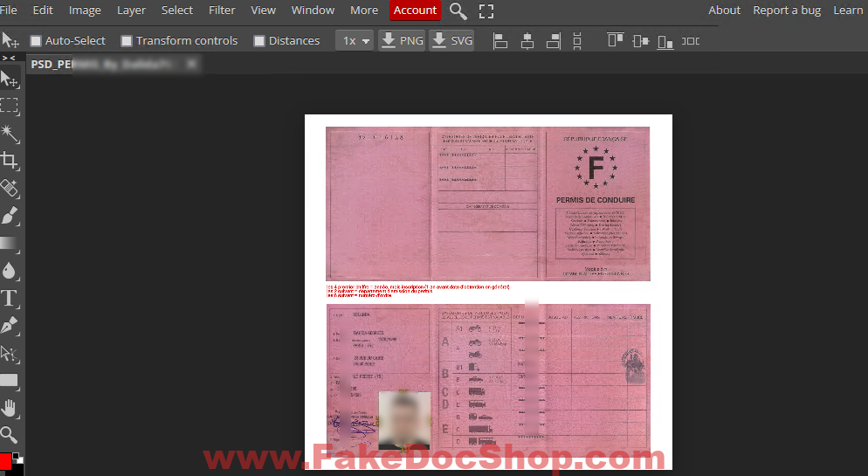Click the Move tool preset icon in options bar
The width and height of the screenshot is (868, 476).
[x=10, y=40]
